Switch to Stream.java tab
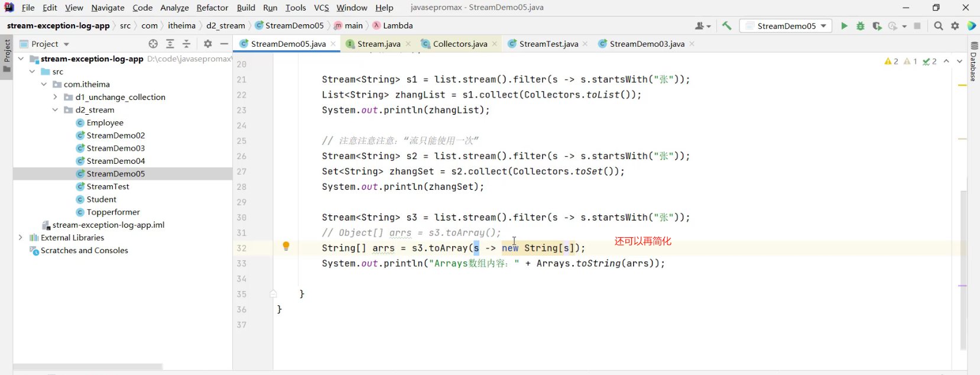 378,44
